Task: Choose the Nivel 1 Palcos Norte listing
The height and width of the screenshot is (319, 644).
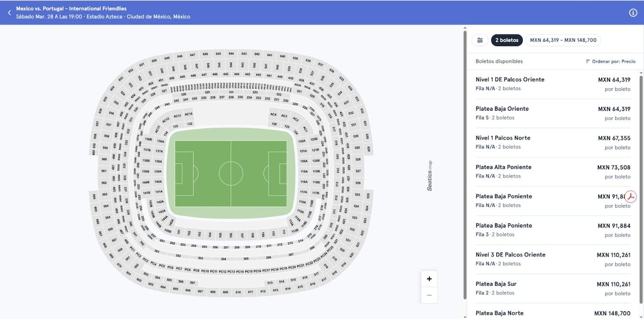Action: [553, 141]
